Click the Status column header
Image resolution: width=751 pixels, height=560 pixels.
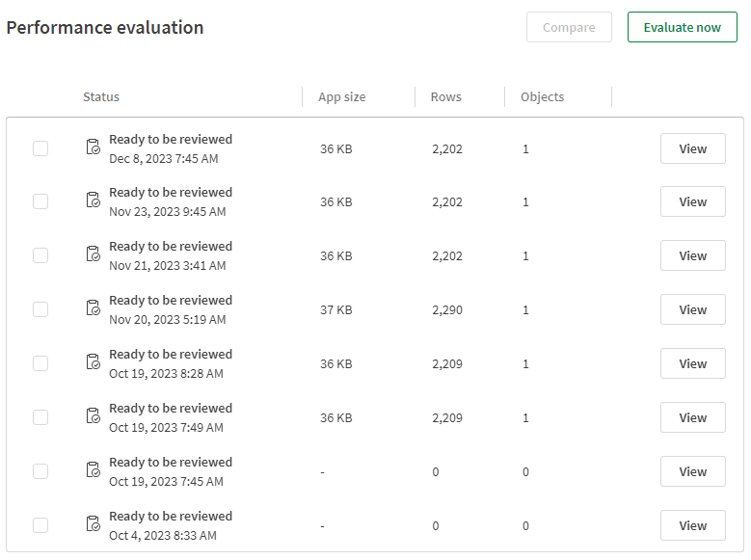101,96
